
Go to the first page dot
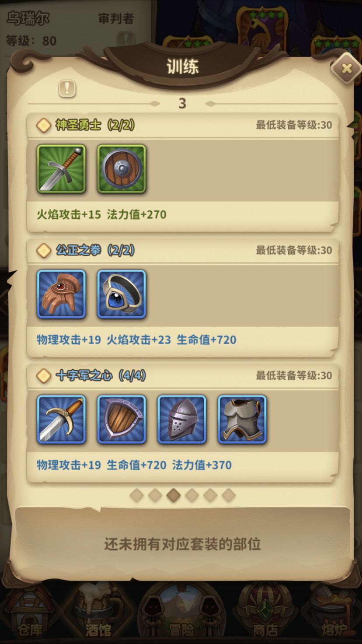pos(137,495)
